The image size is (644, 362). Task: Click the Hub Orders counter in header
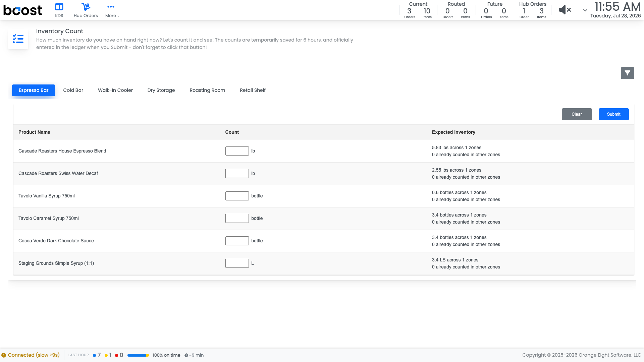click(533, 10)
